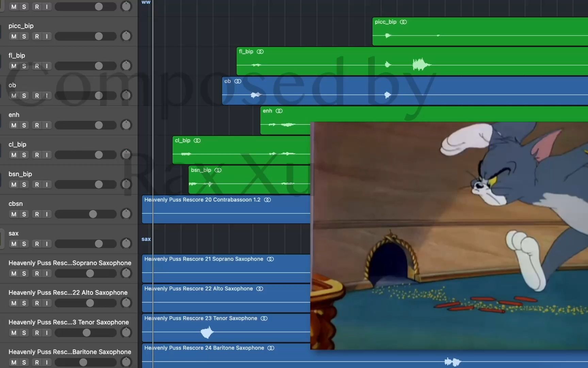
Task: Select the bsn_bip track header name
Action: (x=20, y=174)
